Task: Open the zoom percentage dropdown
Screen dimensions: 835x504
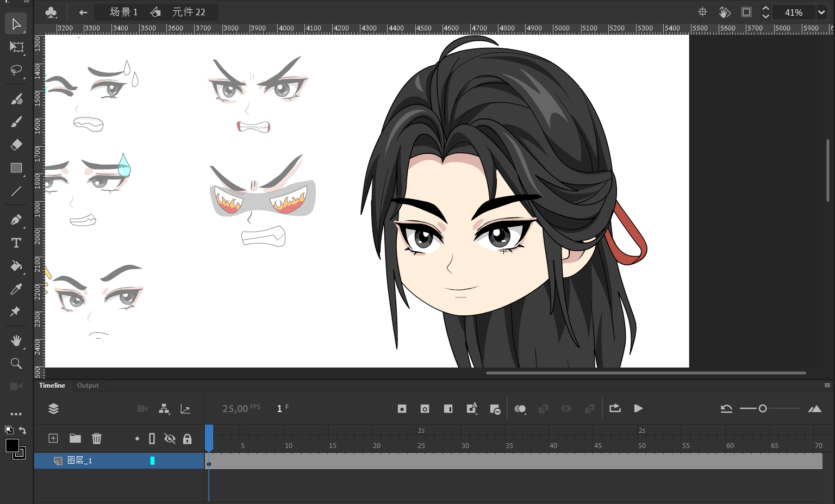Action: click(821, 12)
